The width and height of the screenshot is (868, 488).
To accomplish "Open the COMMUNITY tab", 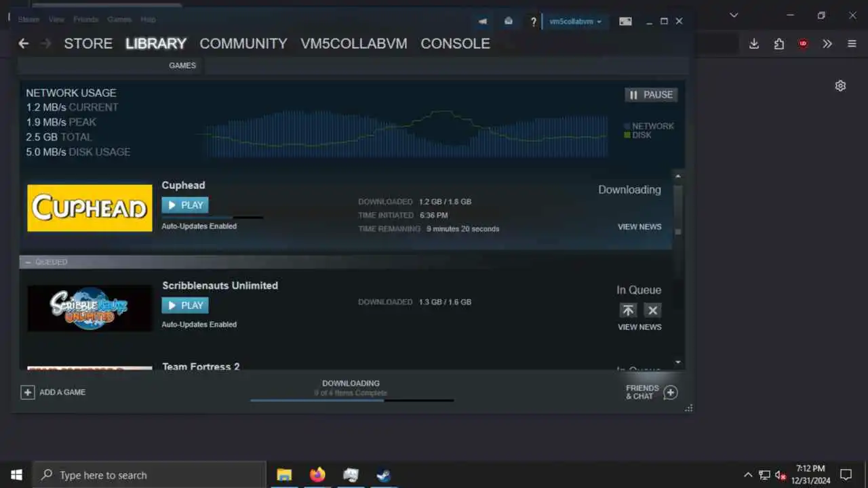I will click(x=243, y=43).
